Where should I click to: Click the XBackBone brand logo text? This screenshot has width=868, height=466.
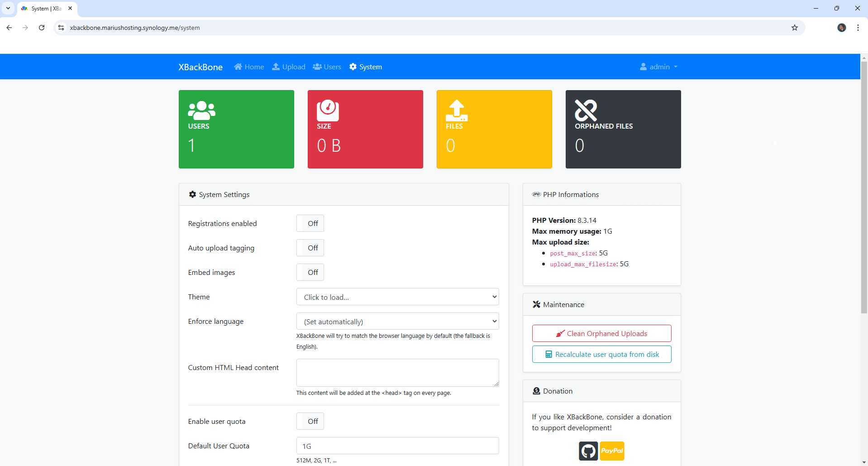pyautogui.click(x=200, y=67)
